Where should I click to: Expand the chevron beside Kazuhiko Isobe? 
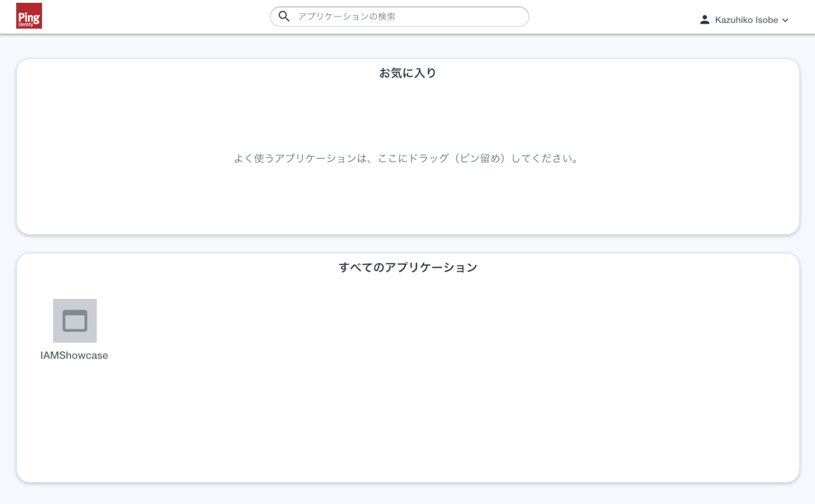coord(785,20)
